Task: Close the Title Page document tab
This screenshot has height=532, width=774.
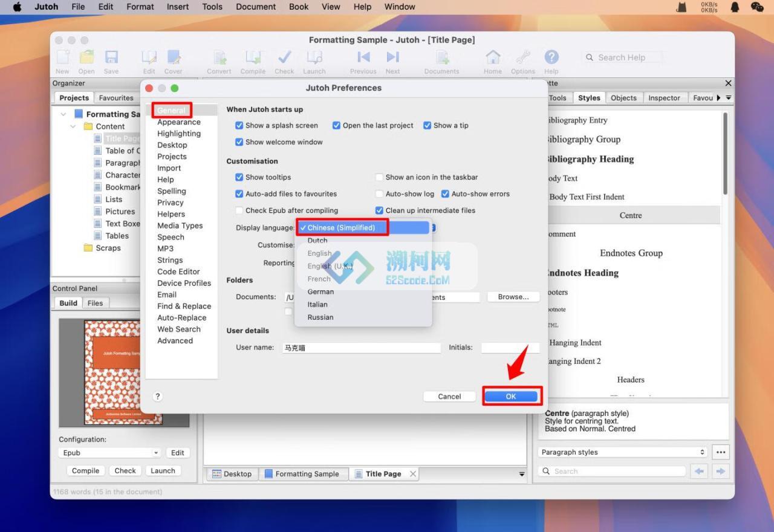Action: (x=413, y=474)
